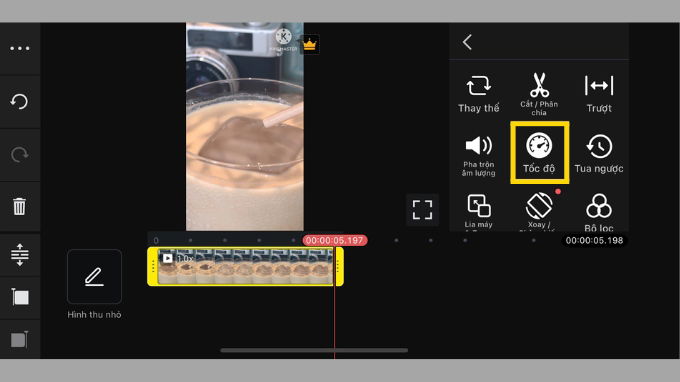This screenshot has height=382, width=680.
Task: Open the Xoay rotate/mirror option
Action: tap(539, 211)
